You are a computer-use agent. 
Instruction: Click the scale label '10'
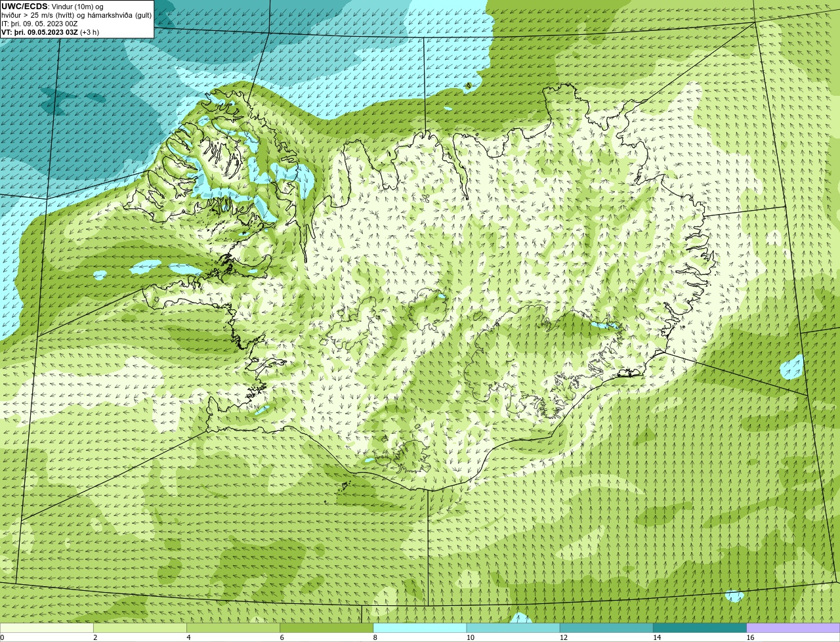(x=470, y=637)
